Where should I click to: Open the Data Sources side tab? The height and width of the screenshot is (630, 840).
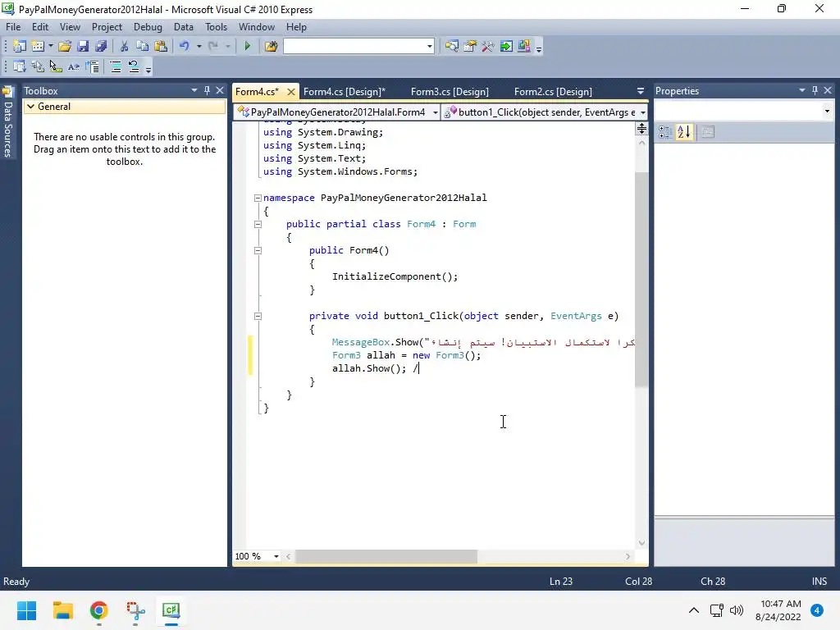coord(7,123)
